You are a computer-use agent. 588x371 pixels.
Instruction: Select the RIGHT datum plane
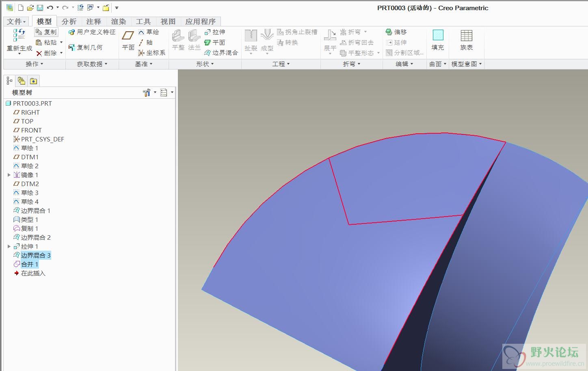point(27,112)
